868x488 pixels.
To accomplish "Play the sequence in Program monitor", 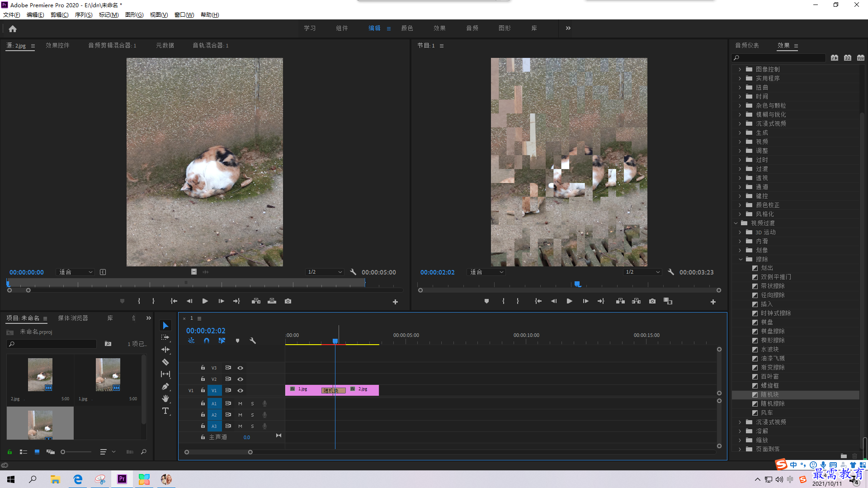I will pyautogui.click(x=569, y=301).
